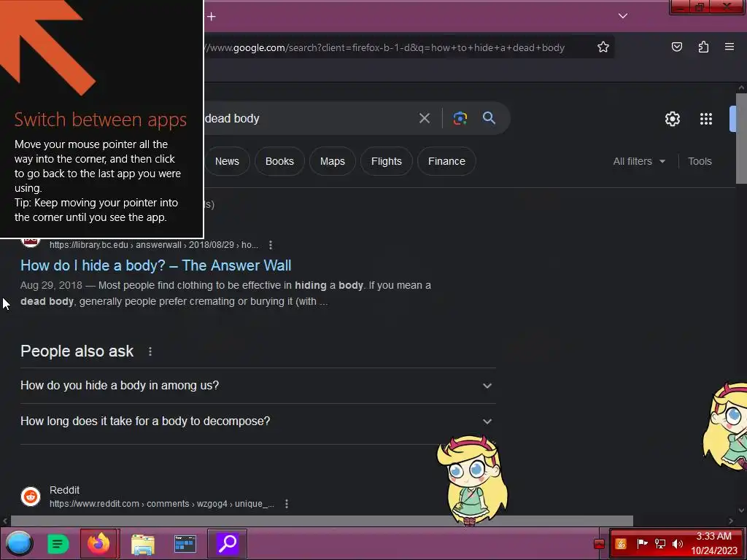Open 'How do I hide a body?' link
The width and height of the screenshot is (747, 560).
(x=156, y=265)
